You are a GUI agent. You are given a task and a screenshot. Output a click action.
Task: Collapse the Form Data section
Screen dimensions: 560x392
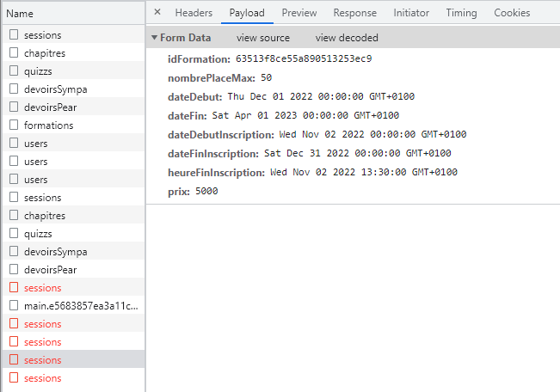pos(154,38)
